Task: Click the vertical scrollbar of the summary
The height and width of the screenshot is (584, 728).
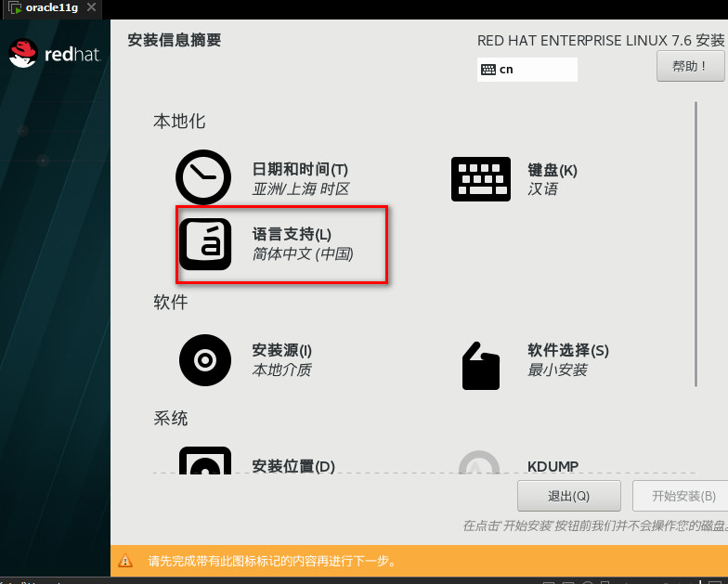Action: (x=695, y=243)
